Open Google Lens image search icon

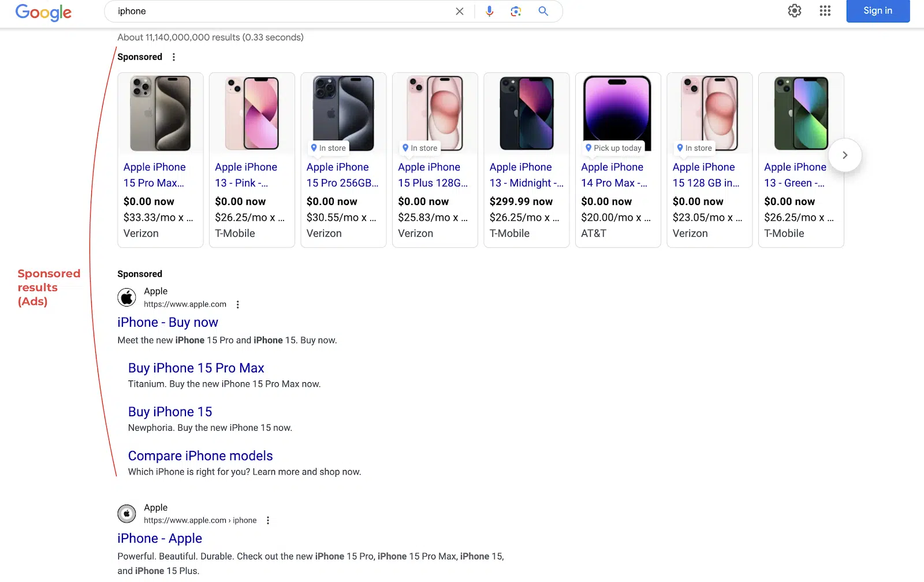516,11
